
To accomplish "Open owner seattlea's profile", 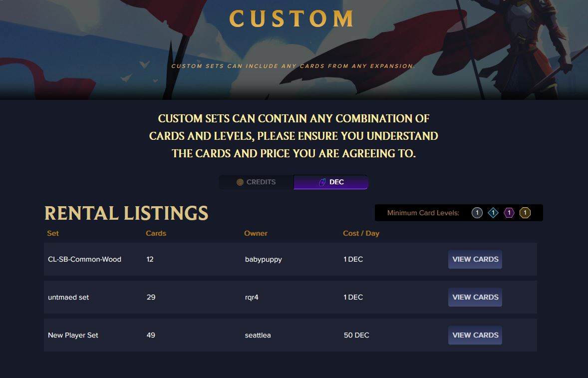I will (258, 335).
